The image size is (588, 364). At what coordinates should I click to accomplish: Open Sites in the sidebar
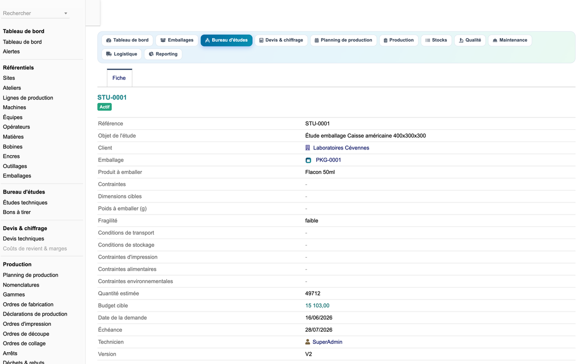(x=9, y=78)
